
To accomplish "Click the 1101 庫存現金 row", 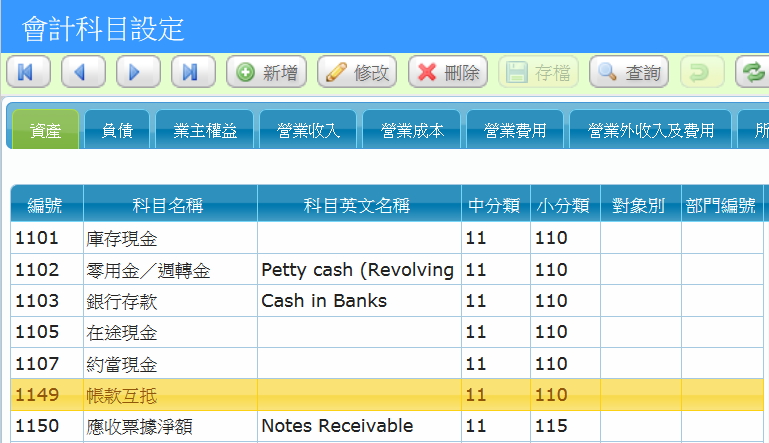I will (x=168, y=238).
